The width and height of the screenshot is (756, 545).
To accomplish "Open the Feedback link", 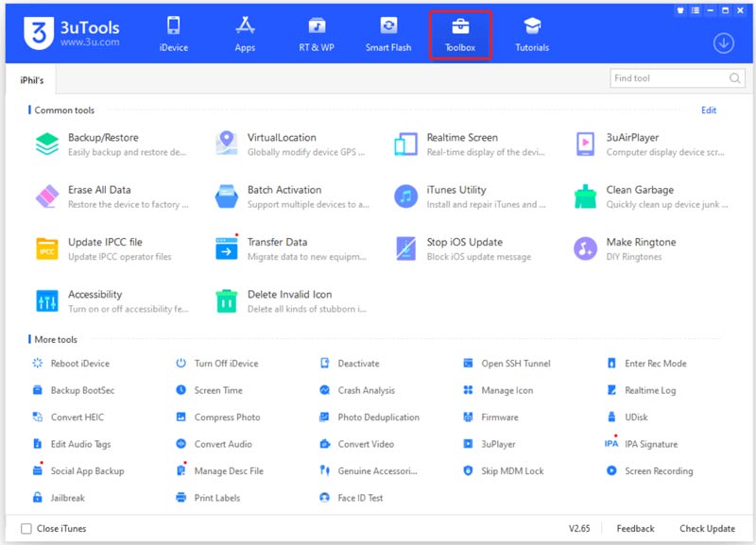I will coord(635,529).
